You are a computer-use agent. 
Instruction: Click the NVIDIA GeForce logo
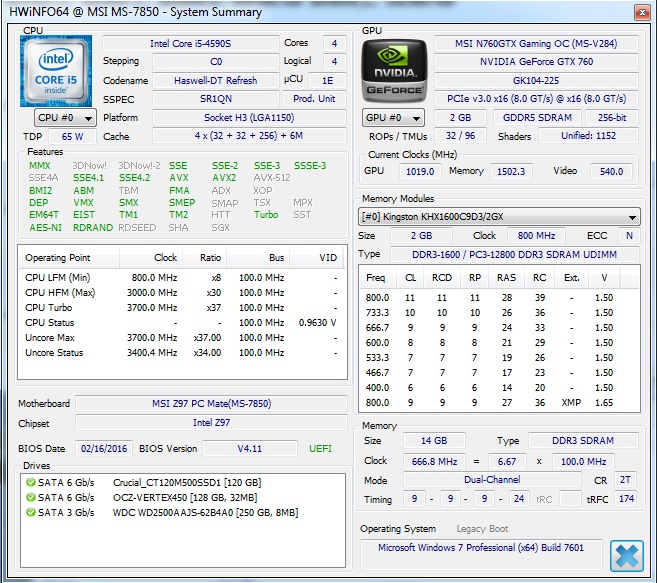click(x=394, y=71)
